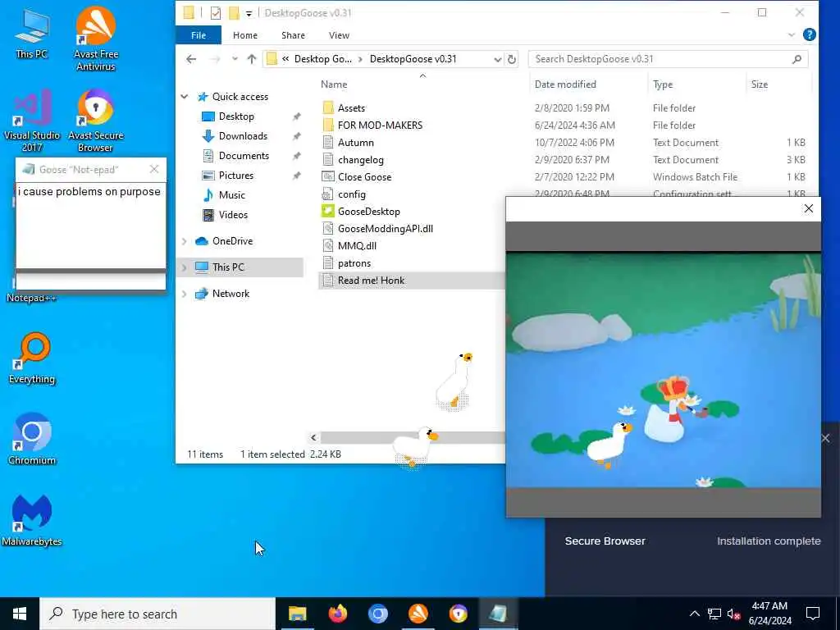Viewport: 840px width, 630px height.
Task: Select Music in navigation pane
Action: pos(231,195)
